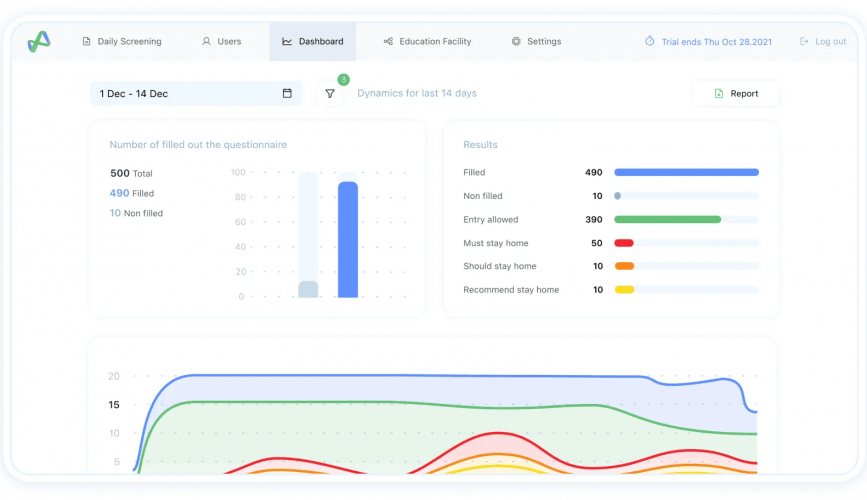Image resolution: width=867 pixels, height=500 pixels.
Task: Click the Log out link
Action: click(823, 41)
